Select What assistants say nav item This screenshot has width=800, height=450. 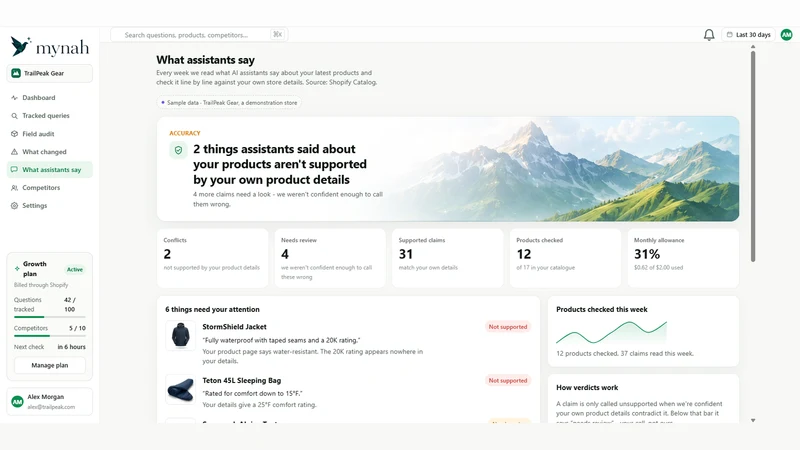point(49,169)
